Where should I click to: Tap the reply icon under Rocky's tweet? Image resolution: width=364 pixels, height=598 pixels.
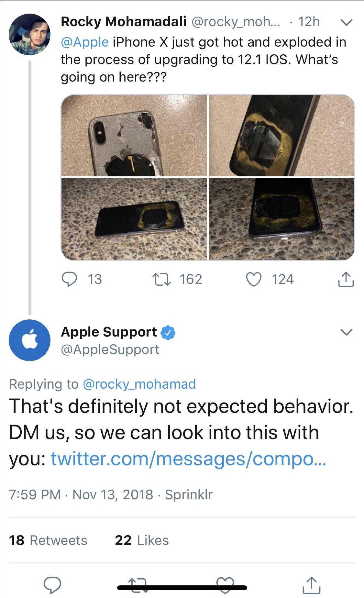[x=69, y=279]
